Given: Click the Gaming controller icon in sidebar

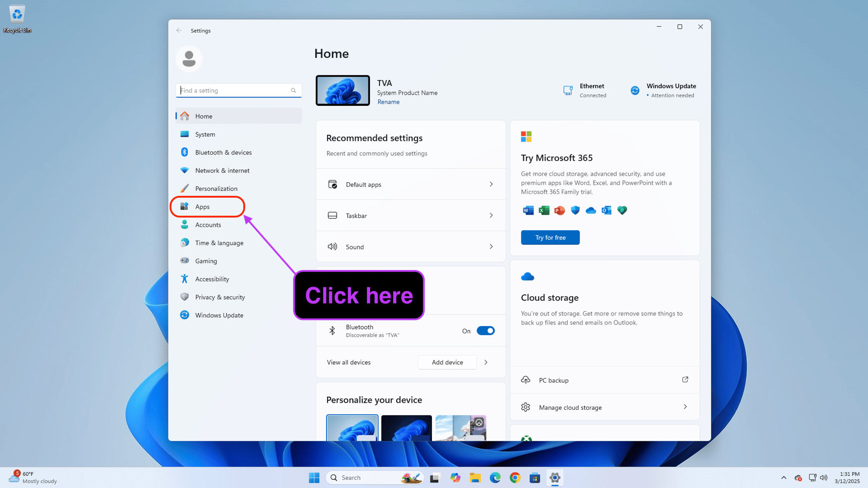Looking at the screenshot, I should pos(185,260).
